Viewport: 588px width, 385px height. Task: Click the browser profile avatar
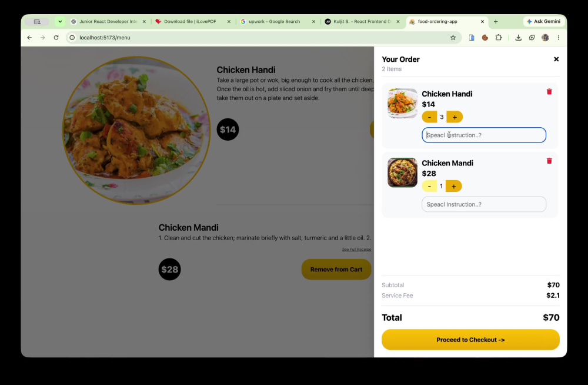[x=545, y=38]
